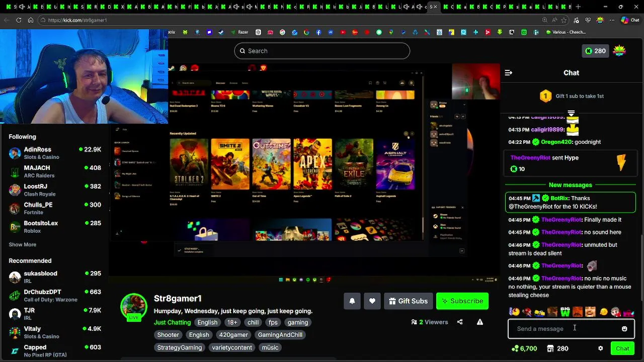Click the heart follow button
The width and height of the screenshot is (644, 362).
tap(372, 301)
